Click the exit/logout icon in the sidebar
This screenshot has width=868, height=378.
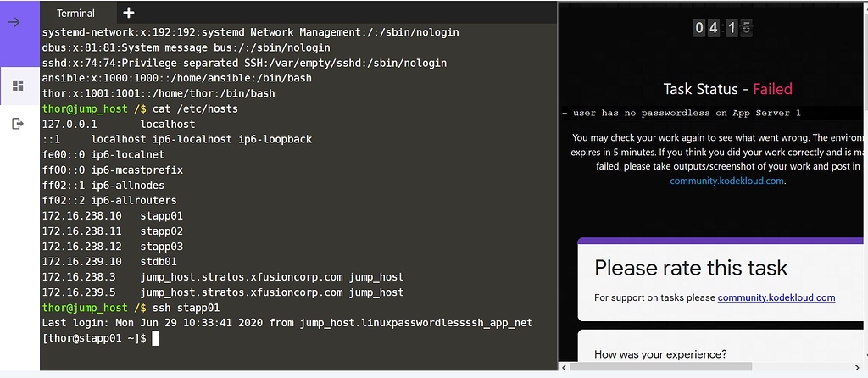(x=16, y=124)
